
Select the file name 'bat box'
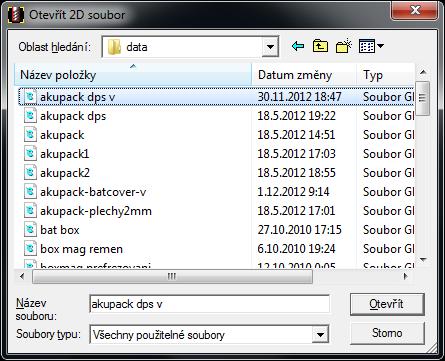pyautogui.click(x=60, y=230)
